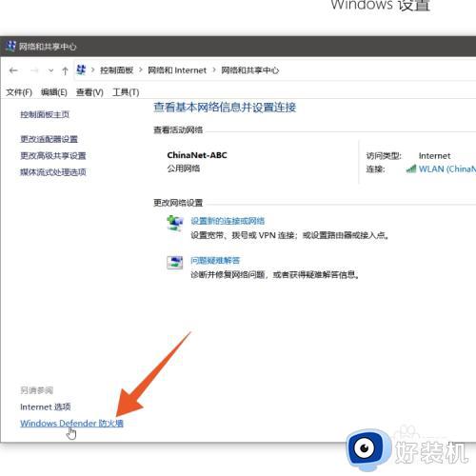476x476 pixels.
Task: Click the back navigation arrow
Action: 13,70
